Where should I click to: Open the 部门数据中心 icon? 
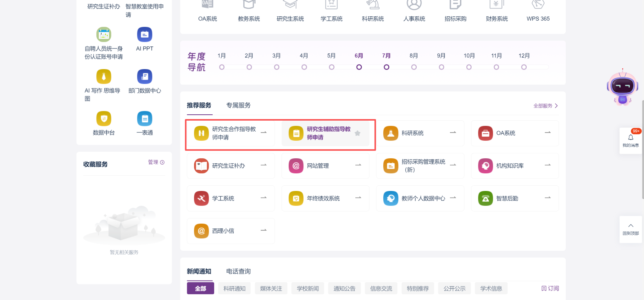[145, 77]
